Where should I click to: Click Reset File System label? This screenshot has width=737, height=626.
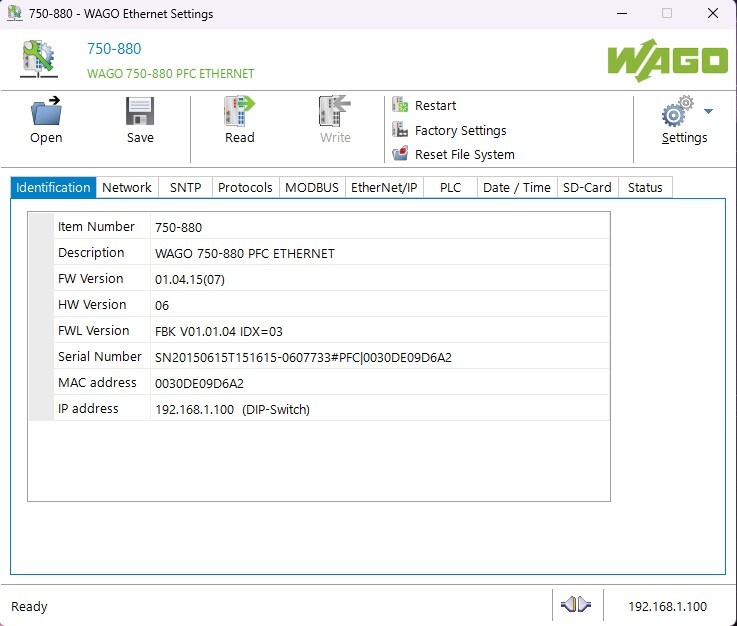464,155
